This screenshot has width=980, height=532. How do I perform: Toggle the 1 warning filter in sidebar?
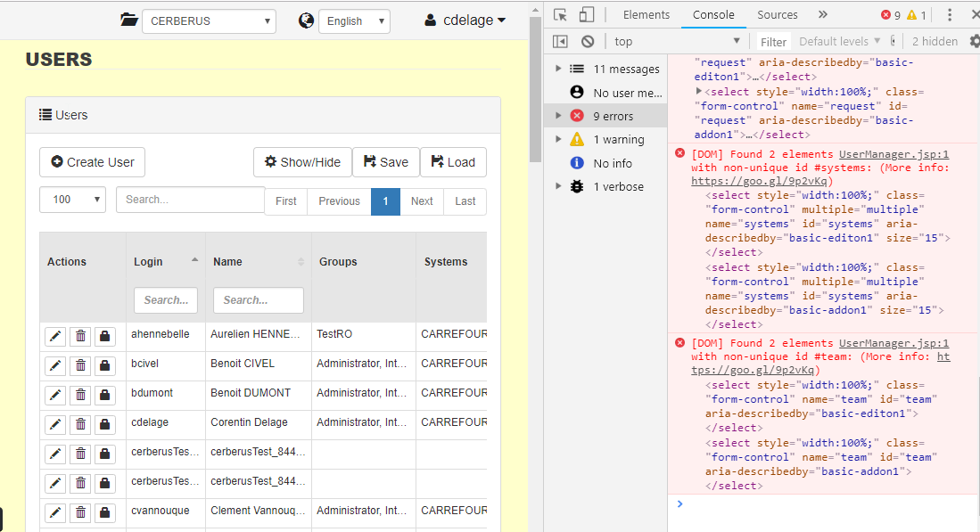pos(614,139)
